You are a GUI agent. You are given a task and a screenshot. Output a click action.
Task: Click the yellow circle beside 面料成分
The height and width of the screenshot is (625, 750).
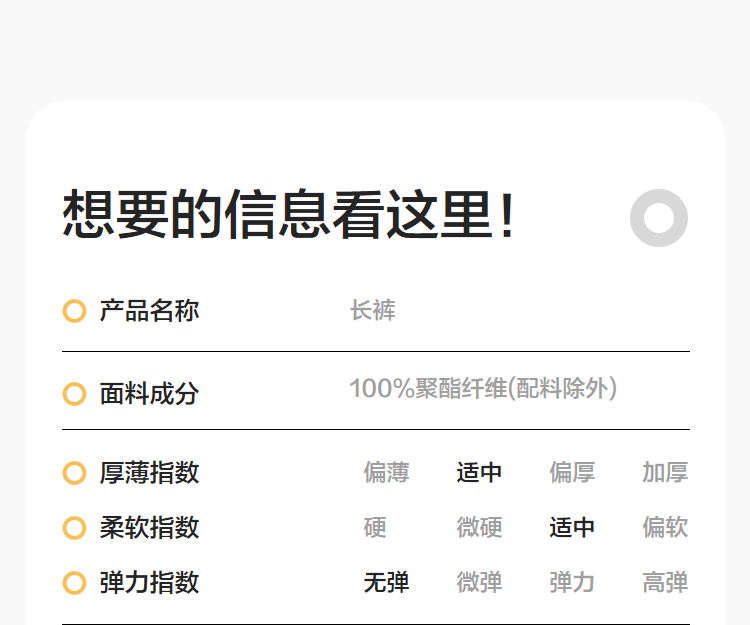pos(74,394)
